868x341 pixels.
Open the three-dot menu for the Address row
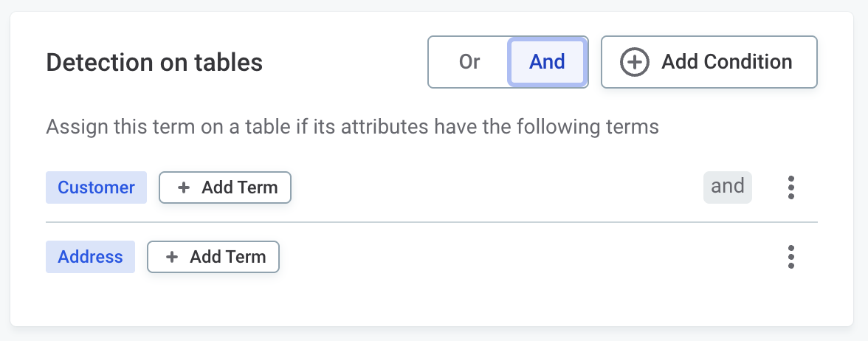point(791,257)
